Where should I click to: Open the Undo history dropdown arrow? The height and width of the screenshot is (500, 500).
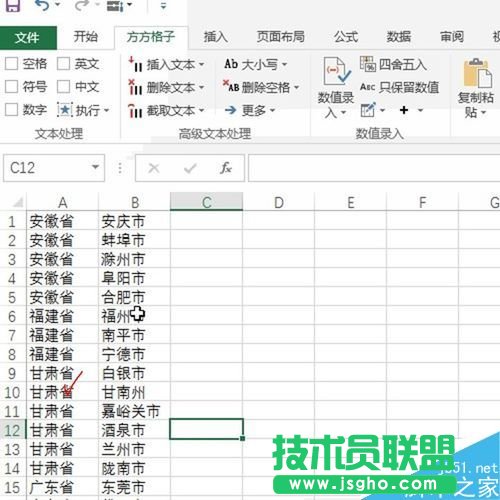tap(57, 5)
